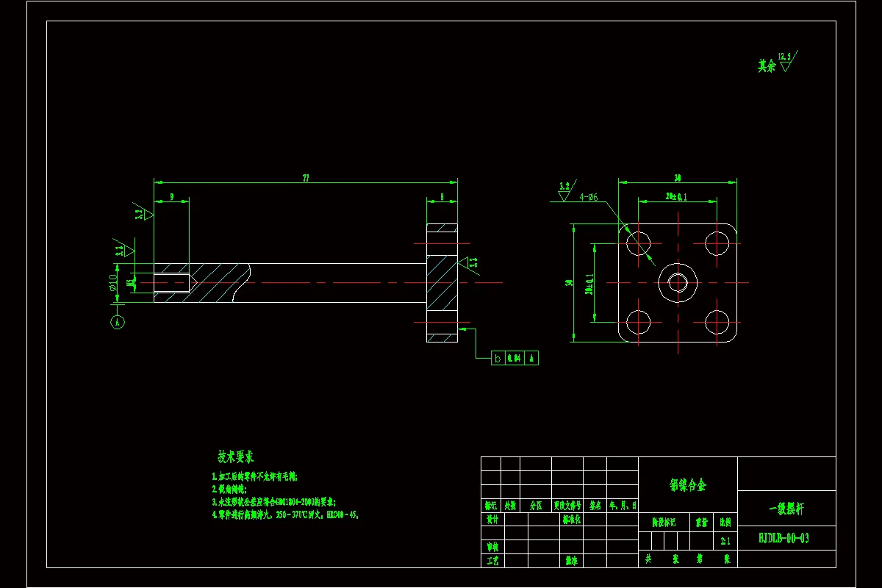Image resolution: width=882 pixels, height=588 pixels.
Task: Click the 其余 label at top right
Action: coord(767,66)
